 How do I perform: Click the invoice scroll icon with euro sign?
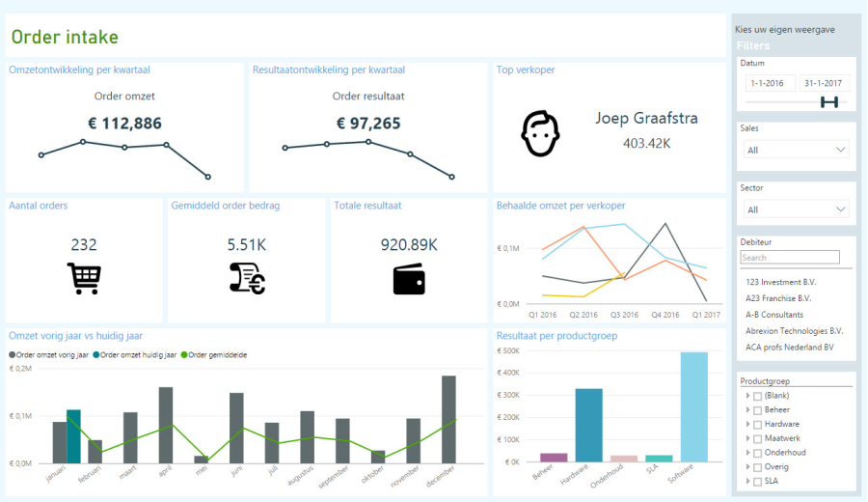coord(247,278)
